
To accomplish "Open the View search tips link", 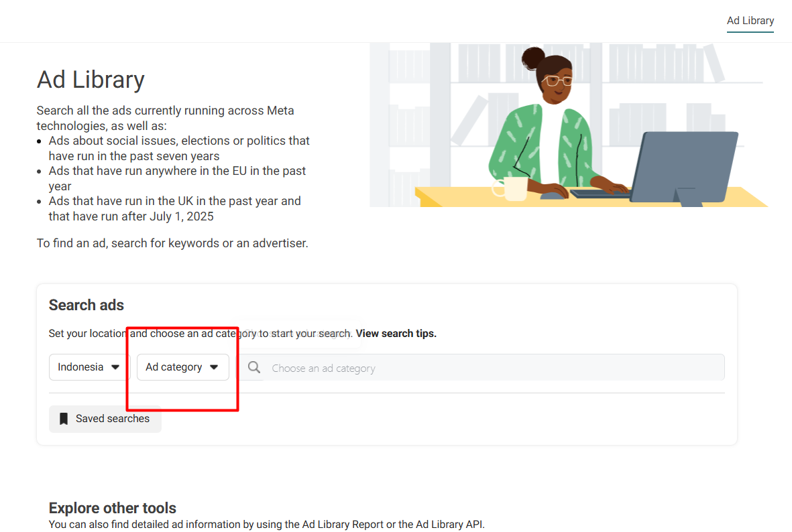I will (x=396, y=333).
